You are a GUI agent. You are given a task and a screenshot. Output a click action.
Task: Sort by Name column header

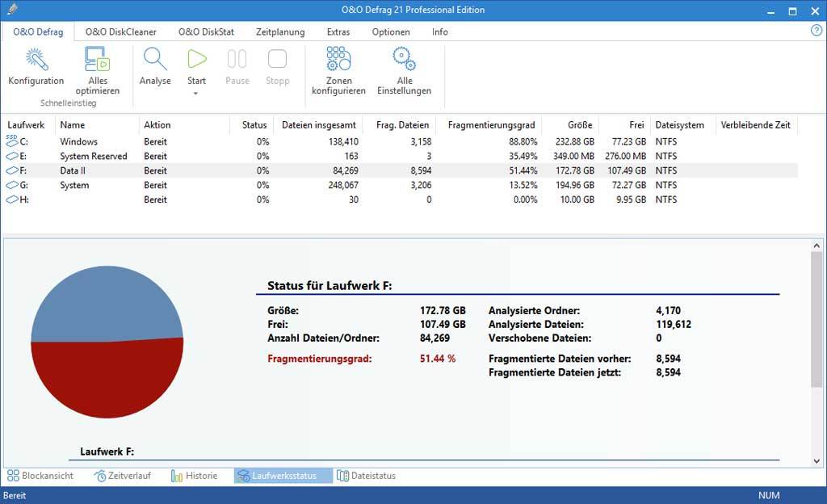click(x=72, y=125)
